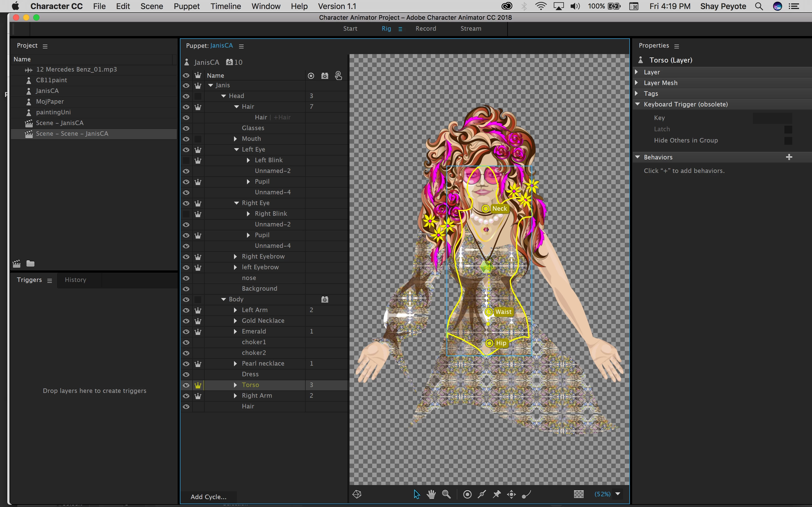Click the Key trigger input field
This screenshot has width=812, height=507.
[772, 118]
